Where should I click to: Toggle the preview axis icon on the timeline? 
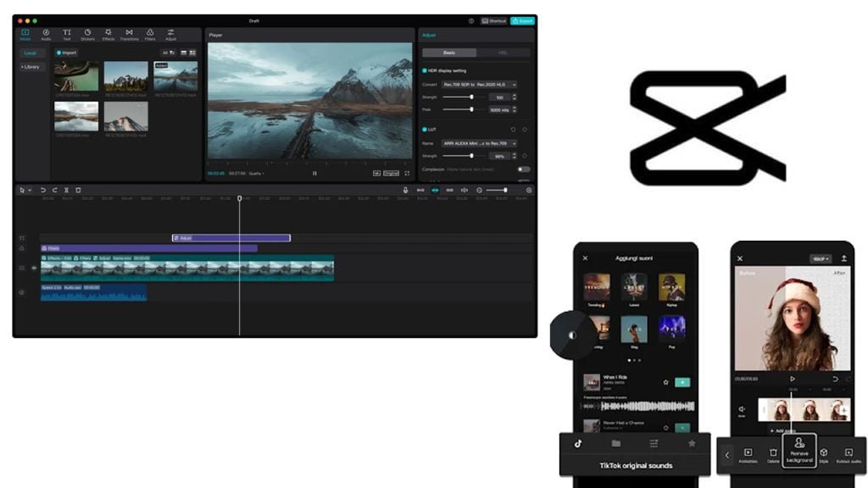465,191
